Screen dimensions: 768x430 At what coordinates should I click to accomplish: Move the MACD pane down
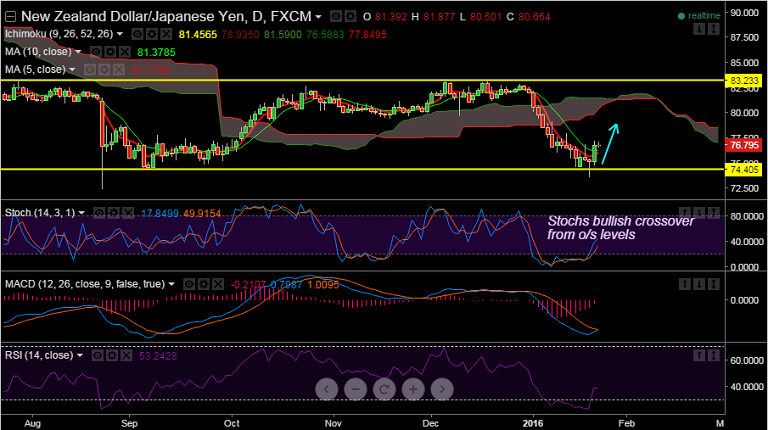click(x=699, y=284)
